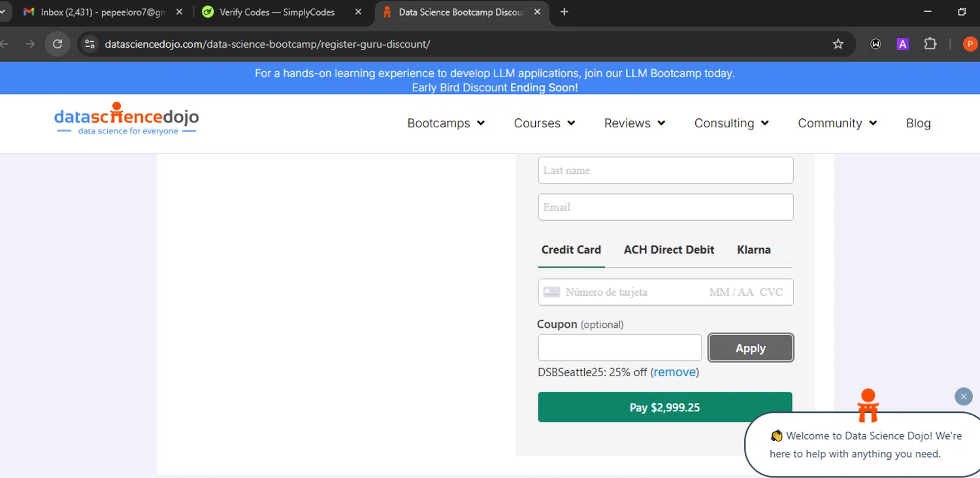
Task: Restore down the browser window
Action: click(x=962, y=12)
